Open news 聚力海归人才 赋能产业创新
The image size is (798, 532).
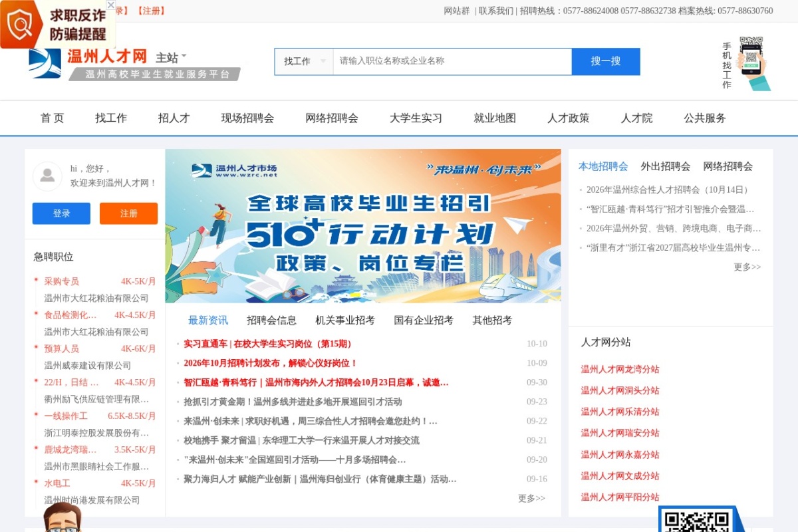point(320,479)
